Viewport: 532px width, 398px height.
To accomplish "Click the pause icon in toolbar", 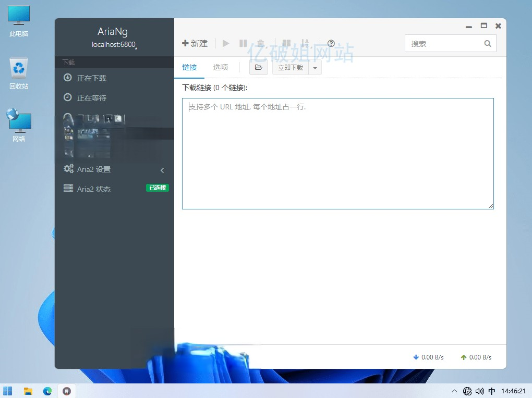I will coord(243,43).
